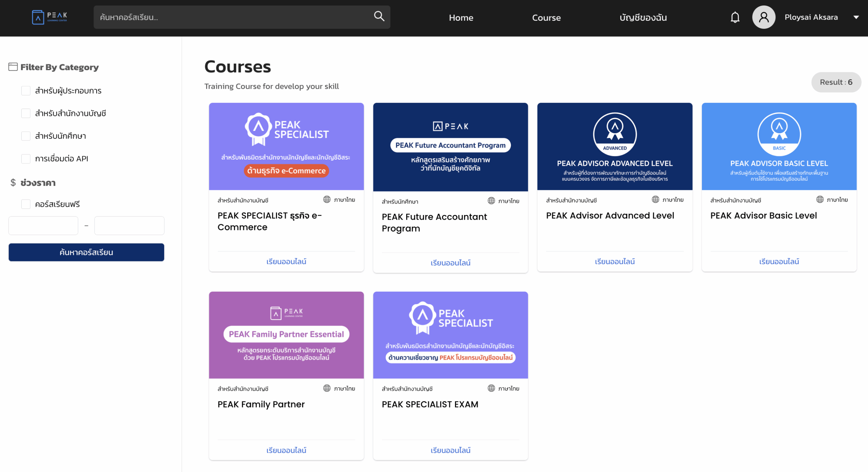Click globe icon on PEAK Advisor Basic Level card

click(x=820, y=199)
